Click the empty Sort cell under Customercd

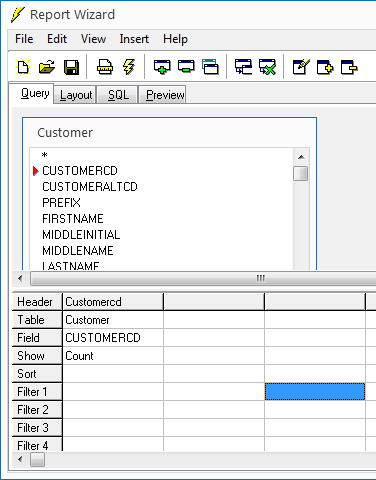click(113, 374)
